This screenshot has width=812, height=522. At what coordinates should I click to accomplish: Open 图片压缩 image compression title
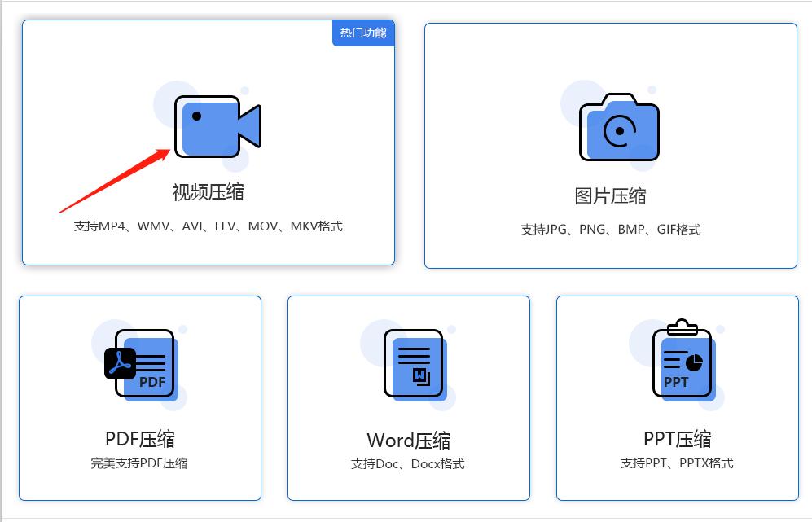611,196
